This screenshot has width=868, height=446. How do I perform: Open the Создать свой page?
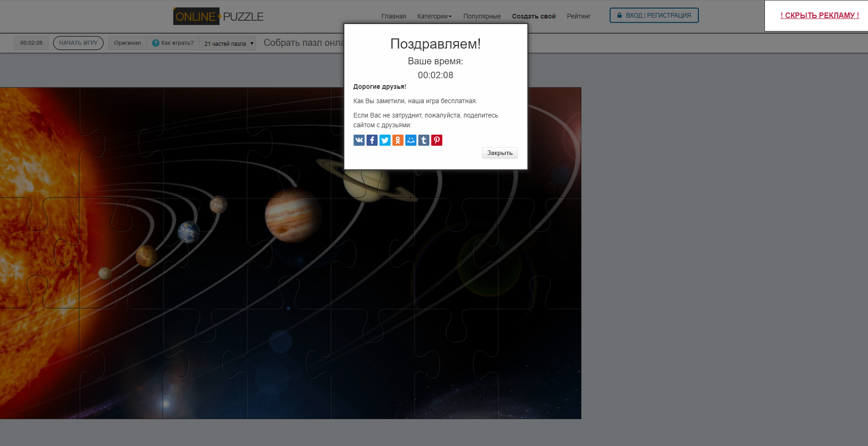(x=534, y=16)
